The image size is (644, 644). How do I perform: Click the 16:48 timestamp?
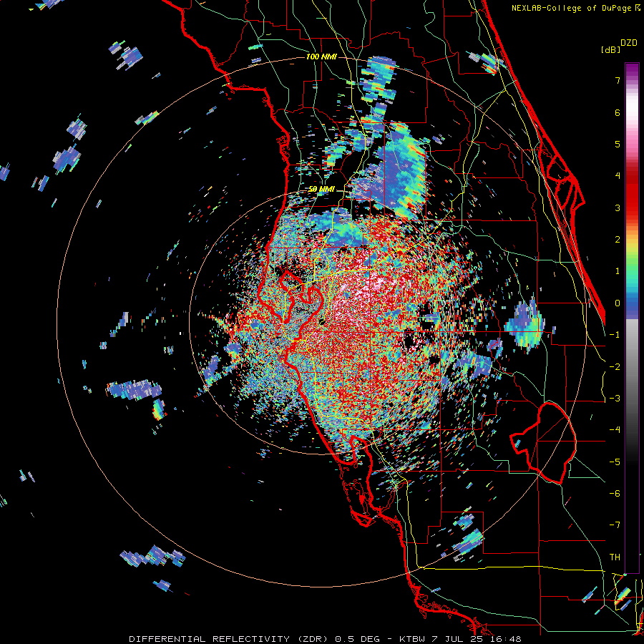coord(504,639)
